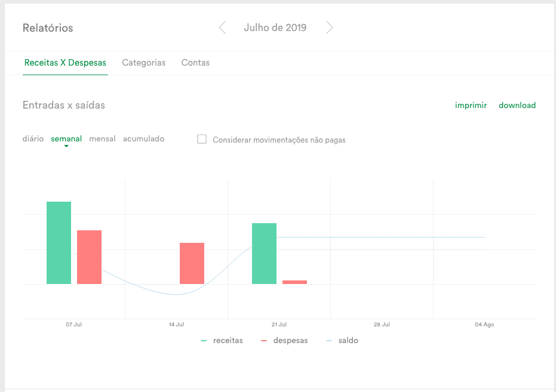This screenshot has height=392, width=556.
Task: Open the Julho de 2019 month label
Action: [x=275, y=27]
